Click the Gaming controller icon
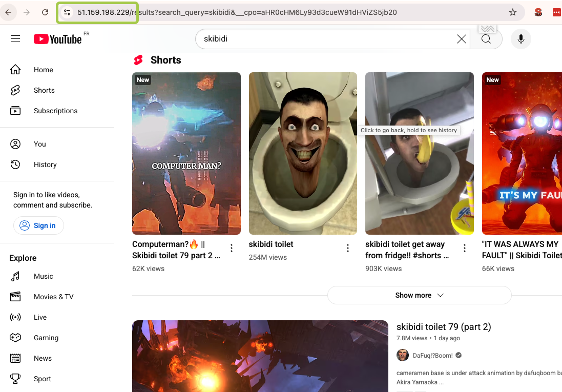Image resolution: width=562 pixels, height=392 pixels. [x=15, y=338]
